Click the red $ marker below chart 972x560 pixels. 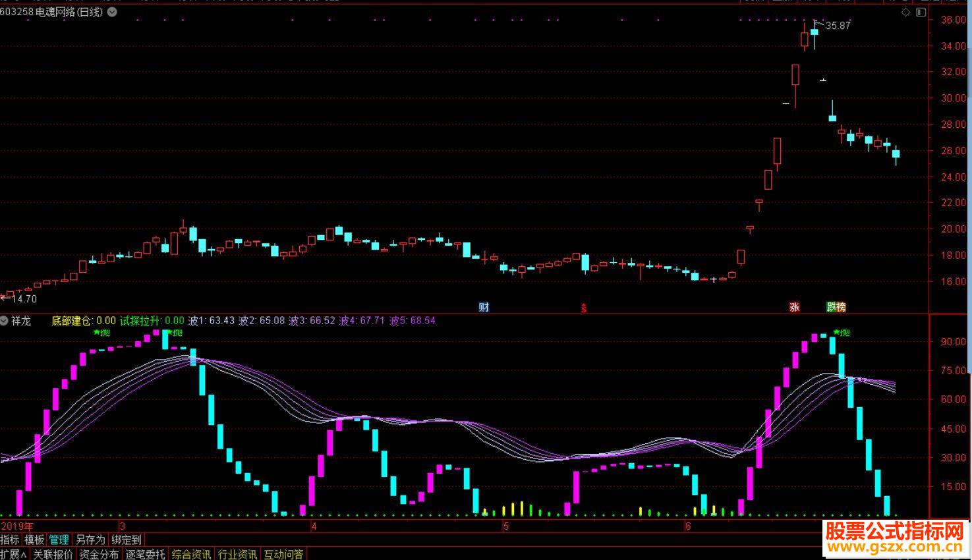(583, 308)
